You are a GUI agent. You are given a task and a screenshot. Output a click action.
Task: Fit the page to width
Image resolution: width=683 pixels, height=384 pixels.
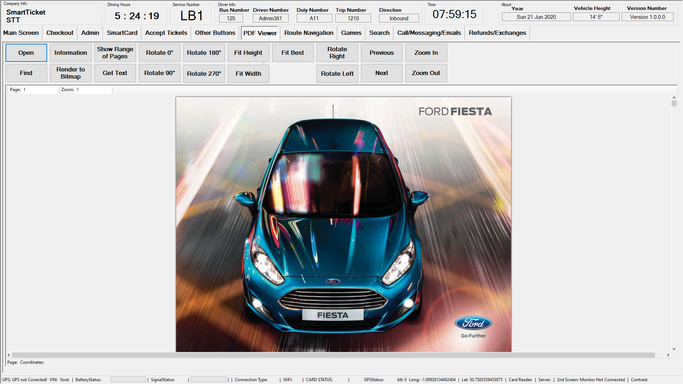248,74
